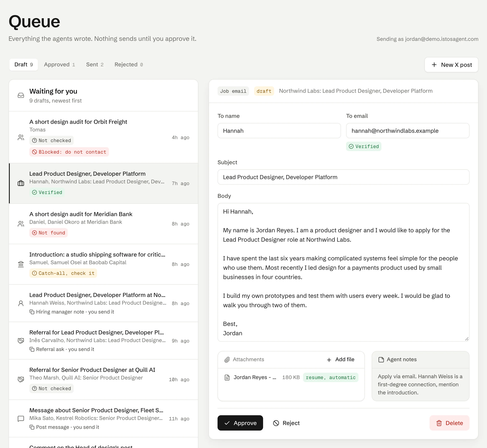Viewport: 487px width, 448px height.
Task: Approve the Northwind Labs draft
Action: [x=240, y=423]
